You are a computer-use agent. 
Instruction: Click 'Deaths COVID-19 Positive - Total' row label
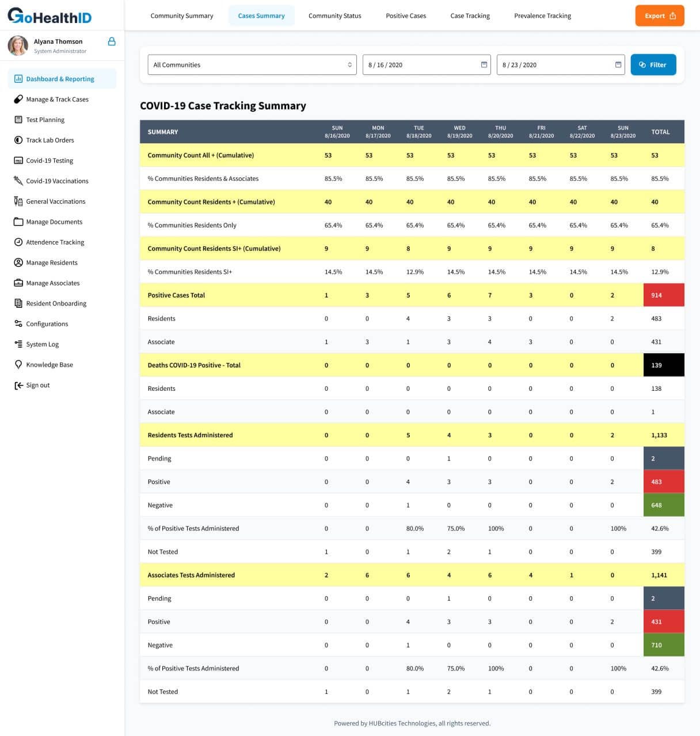pyautogui.click(x=194, y=365)
